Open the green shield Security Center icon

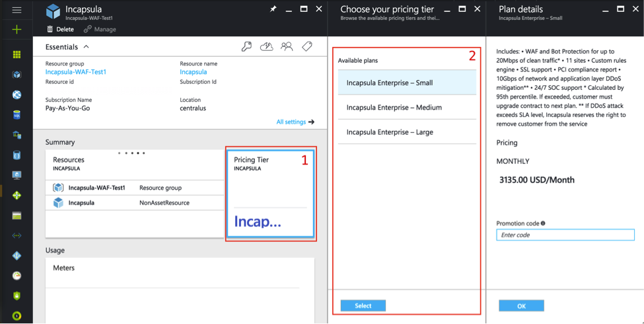[x=17, y=296]
